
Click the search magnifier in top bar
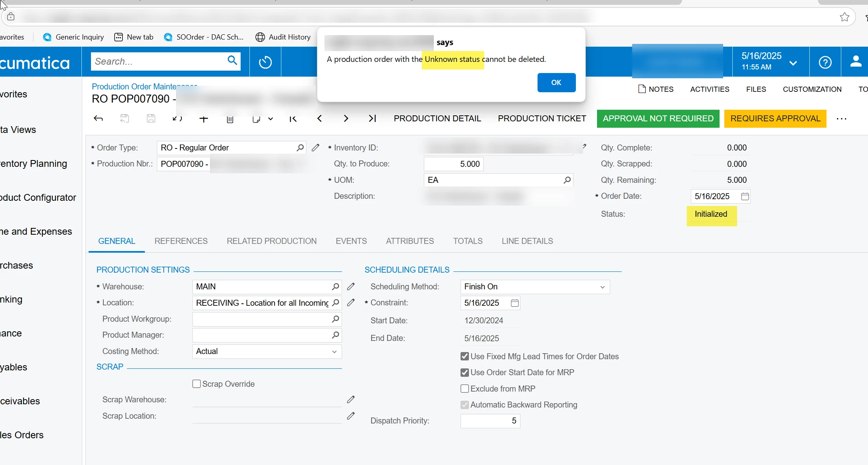tap(232, 61)
